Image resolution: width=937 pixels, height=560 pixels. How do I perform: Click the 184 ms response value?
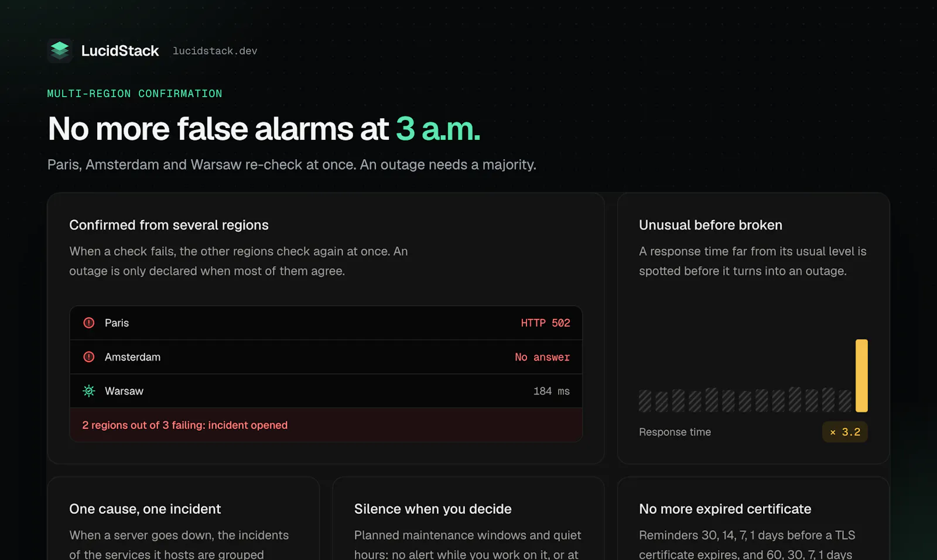click(x=552, y=391)
